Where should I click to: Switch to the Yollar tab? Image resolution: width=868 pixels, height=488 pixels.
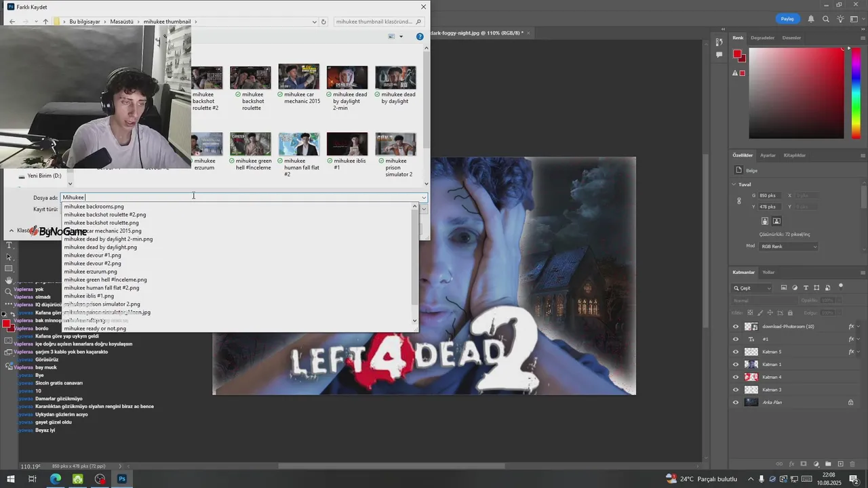(x=768, y=272)
